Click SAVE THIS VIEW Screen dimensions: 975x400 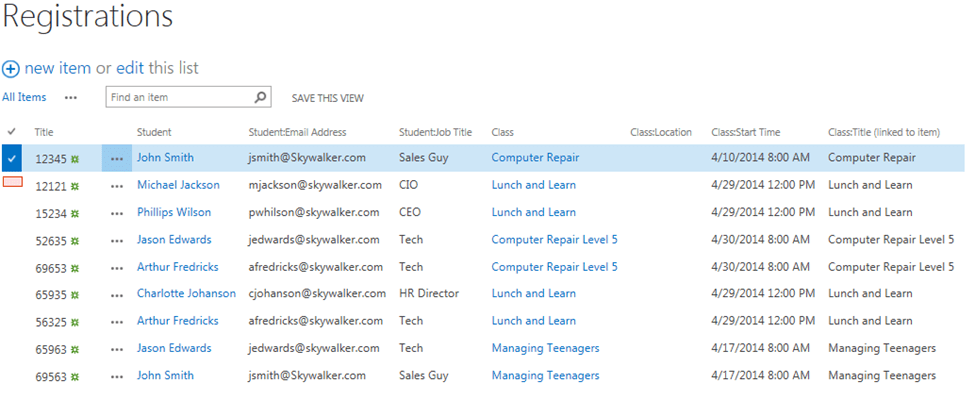coord(327,98)
